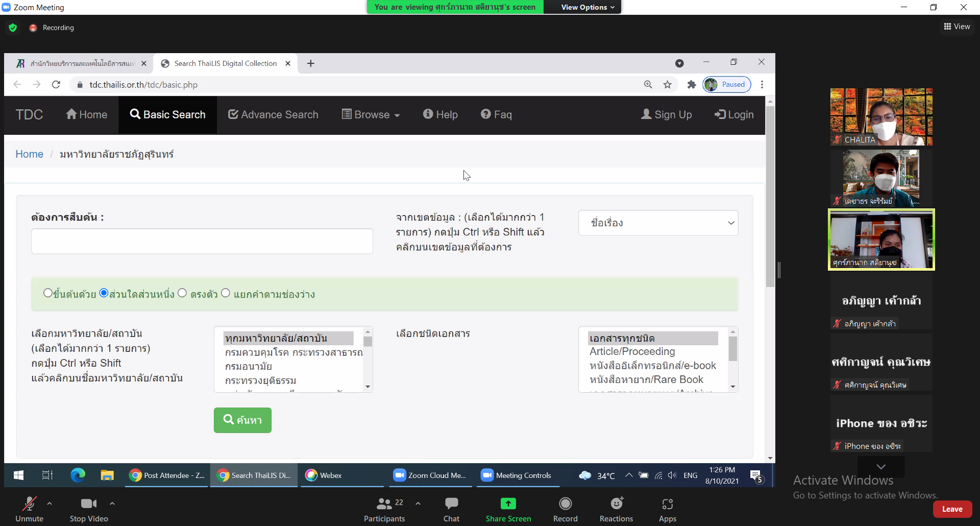The width and height of the screenshot is (980, 526).
Task: Select the แยกคำตามช่องว่าง radio button
Action: (x=226, y=293)
